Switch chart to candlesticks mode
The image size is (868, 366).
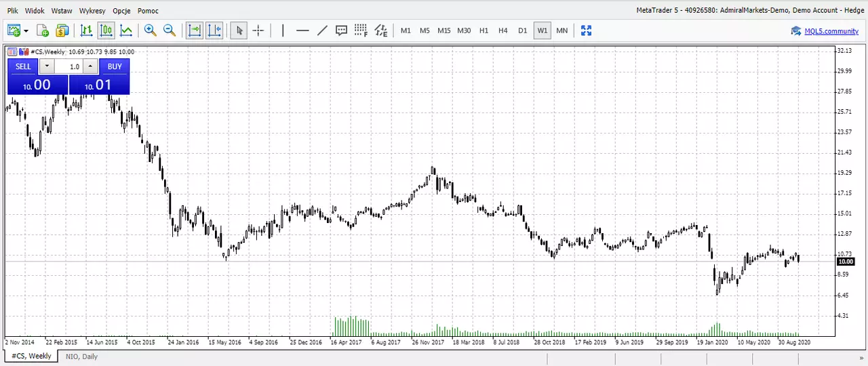click(x=106, y=30)
